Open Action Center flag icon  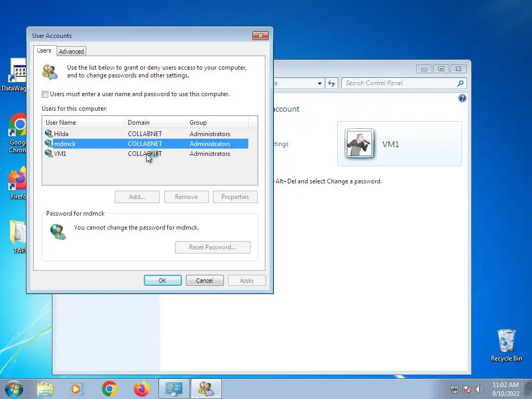[x=467, y=389]
